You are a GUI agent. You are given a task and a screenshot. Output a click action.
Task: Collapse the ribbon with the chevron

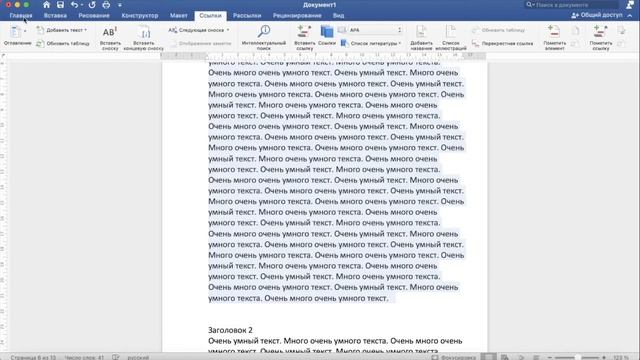click(630, 16)
